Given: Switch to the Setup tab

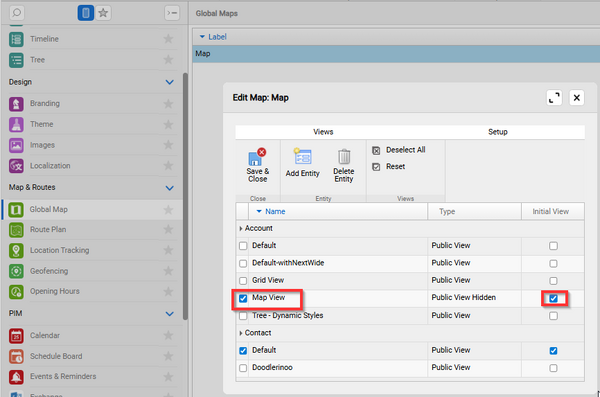Looking at the screenshot, I should [x=497, y=132].
